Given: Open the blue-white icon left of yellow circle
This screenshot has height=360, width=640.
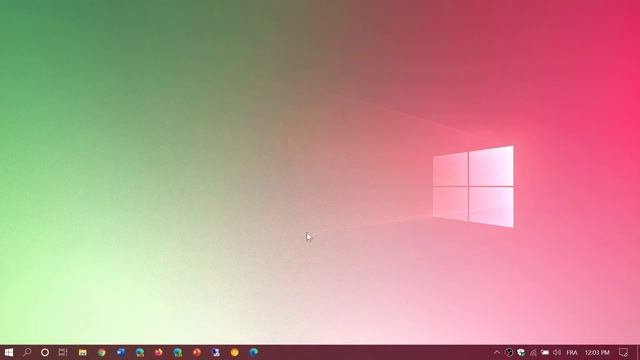Looking at the screenshot, I should tap(216, 352).
